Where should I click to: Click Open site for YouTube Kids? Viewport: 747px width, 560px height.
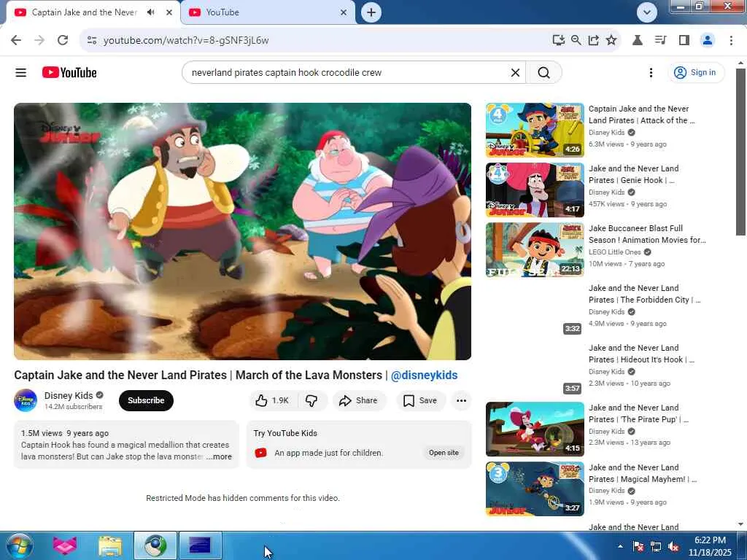click(444, 453)
